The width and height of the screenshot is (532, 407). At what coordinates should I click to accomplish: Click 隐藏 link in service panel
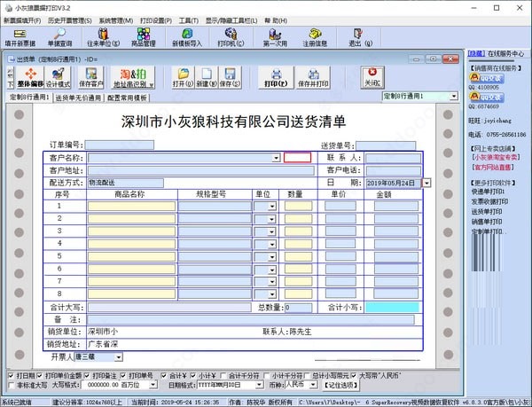pos(476,53)
